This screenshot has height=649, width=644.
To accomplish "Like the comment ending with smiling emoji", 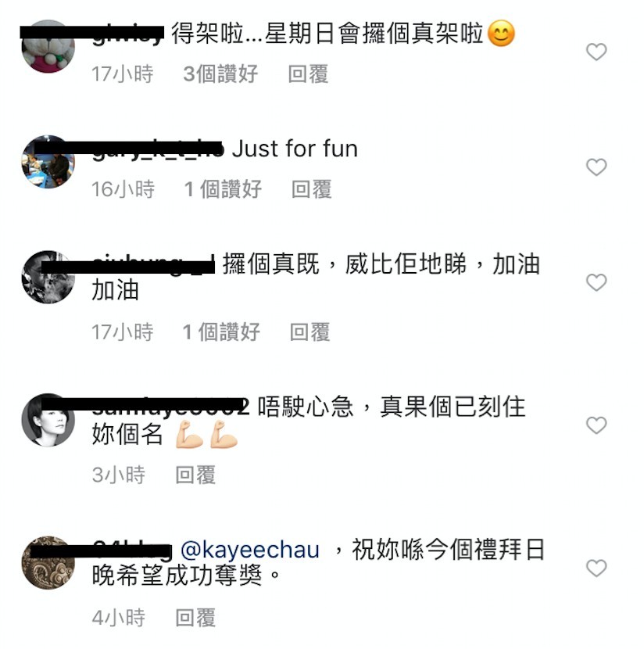I will 596,52.
